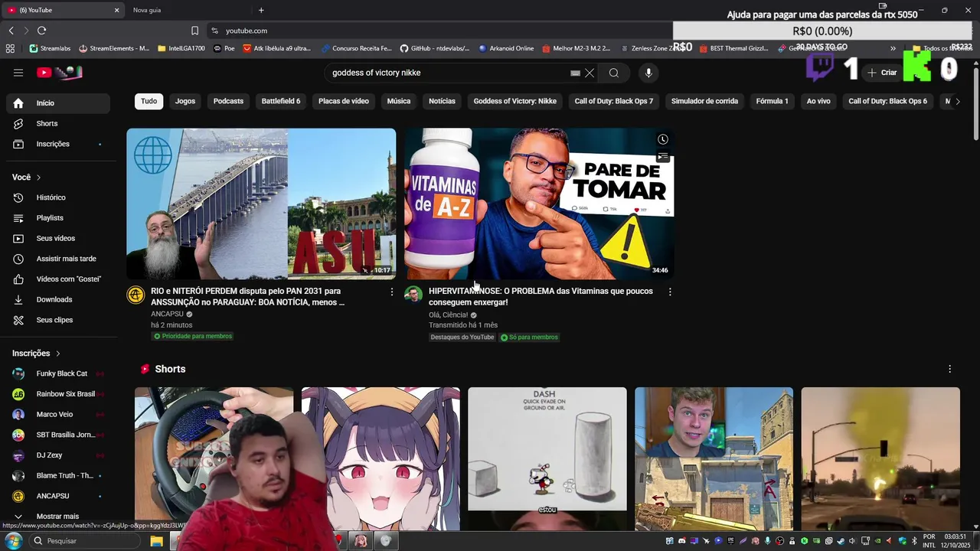Select the Goddess of Victory: Nikke chip
980x551 pixels.
[x=515, y=101]
